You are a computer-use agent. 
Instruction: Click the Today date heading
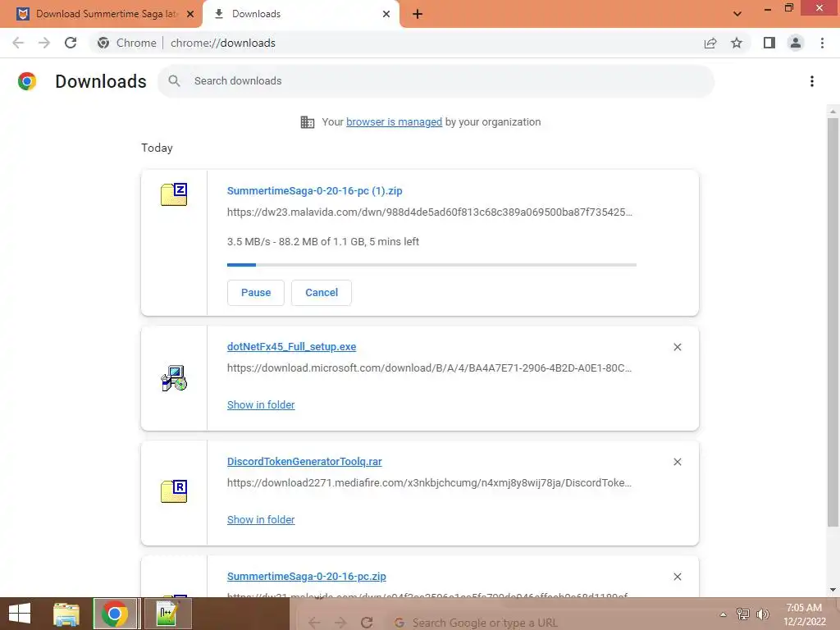click(x=157, y=148)
